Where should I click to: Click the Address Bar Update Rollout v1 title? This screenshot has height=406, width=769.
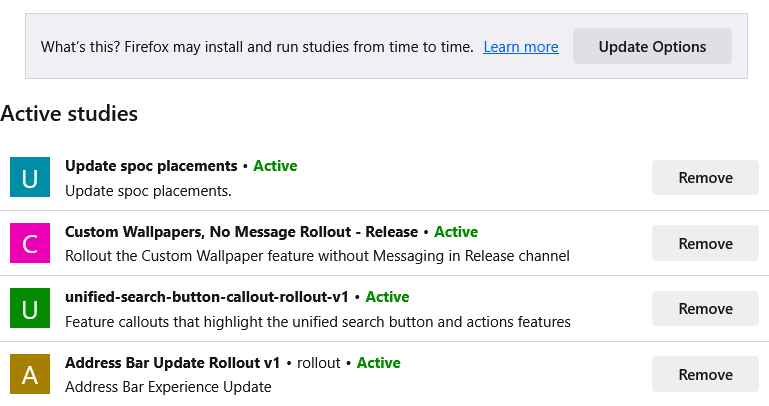(x=172, y=362)
